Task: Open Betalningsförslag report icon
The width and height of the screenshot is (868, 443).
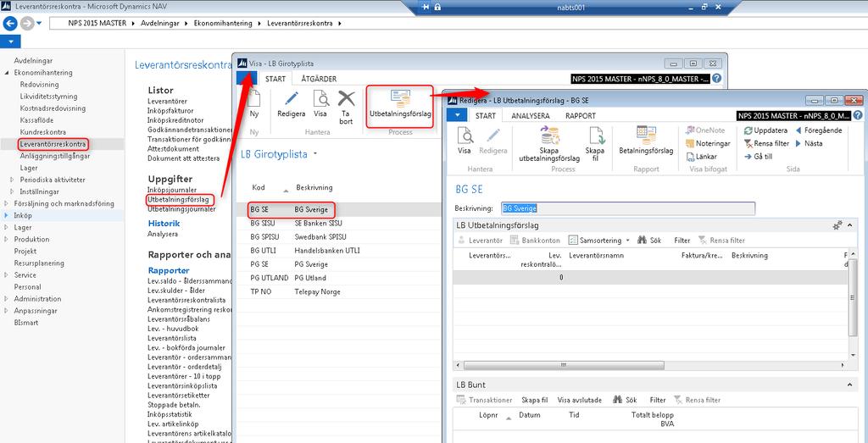Action: (x=646, y=136)
